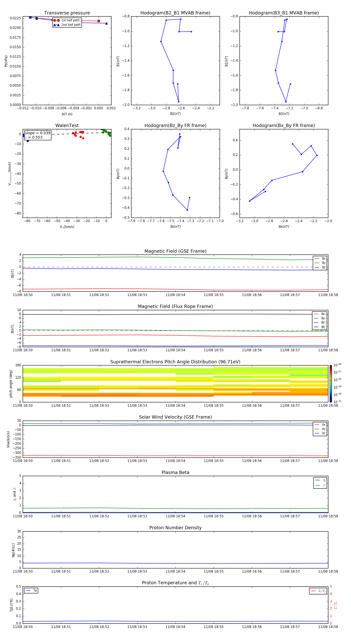Select the 'Hodogram(Bz_By FR frame)' title
The width and height of the screenshot is (351, 644).
pyautogui.click(x=175, y=125)
